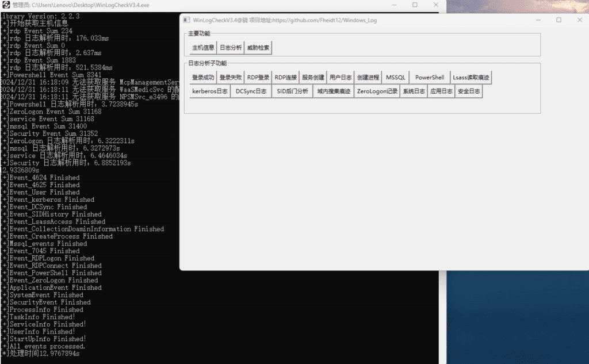Click the console window icon in title bar
Viewport: 589px width, 364px height.
[x=6, y=5]
